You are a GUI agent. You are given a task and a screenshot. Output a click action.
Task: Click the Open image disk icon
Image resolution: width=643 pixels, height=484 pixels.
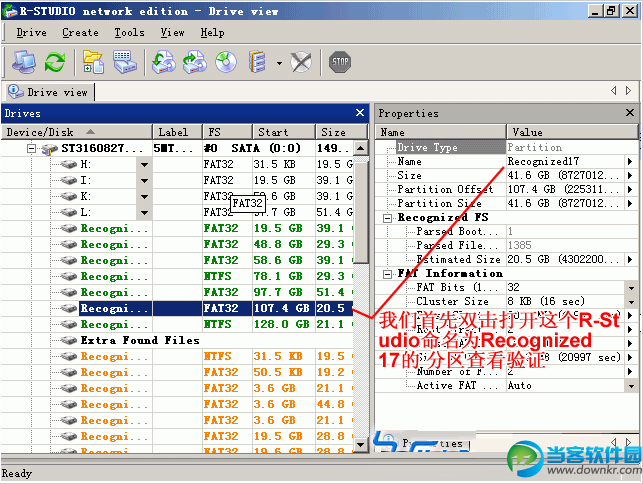click(x=194, y=62)
